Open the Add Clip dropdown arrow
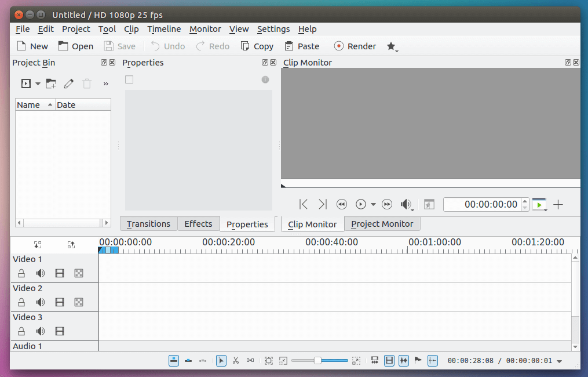 pyautogui.click(x=38, y=84)
